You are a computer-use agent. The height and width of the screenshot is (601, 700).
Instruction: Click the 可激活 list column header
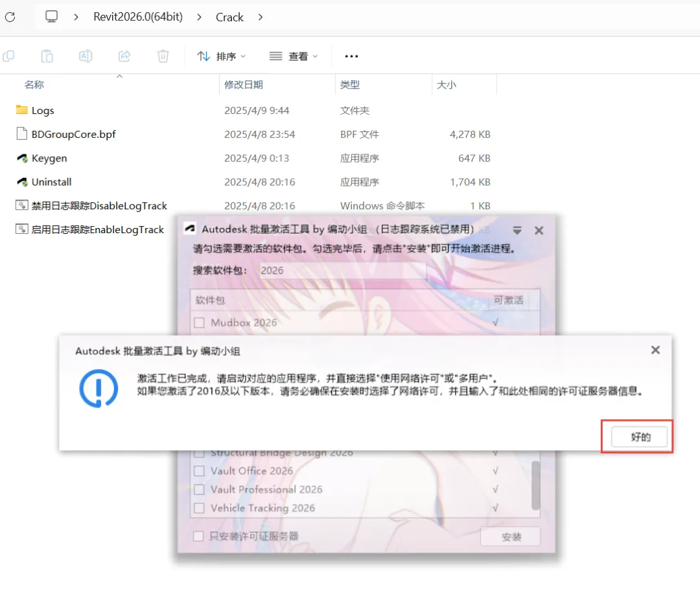(509, 300)
